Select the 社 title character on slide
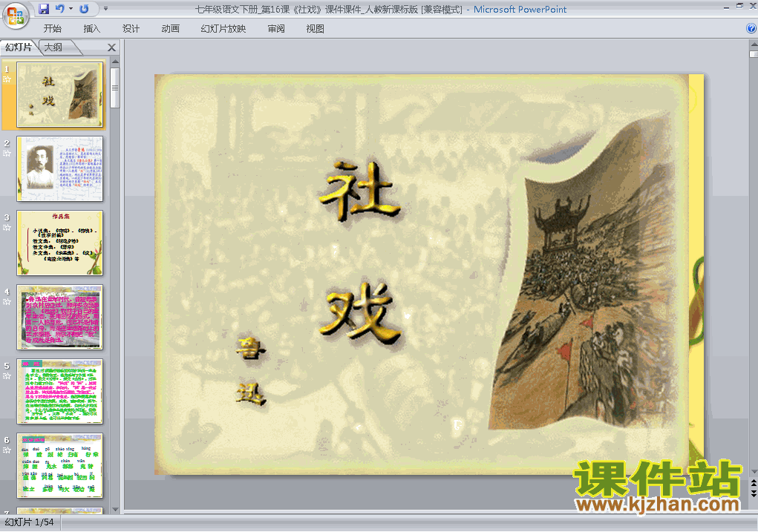 (359, 192)
